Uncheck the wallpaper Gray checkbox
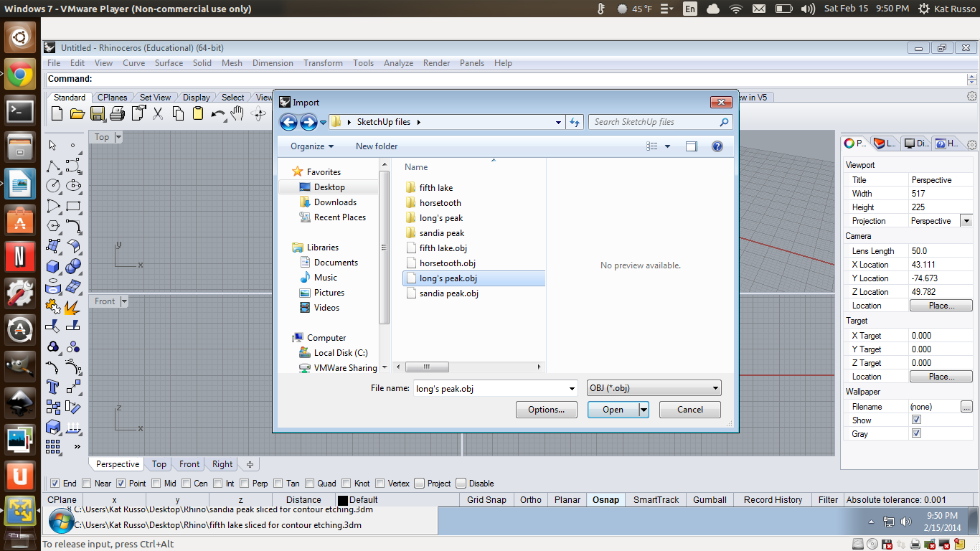Screen dimensions: 980x551 [916, 433]
